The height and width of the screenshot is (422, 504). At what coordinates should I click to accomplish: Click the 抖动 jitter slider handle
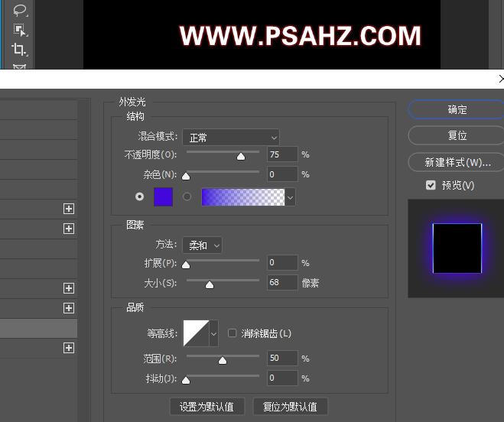coord(186,380)
